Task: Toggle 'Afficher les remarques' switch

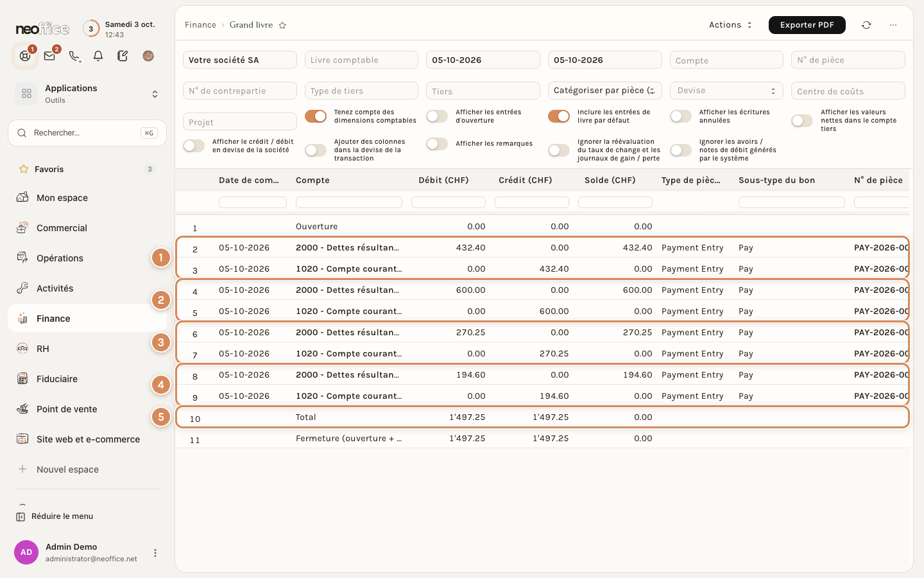Action: (x=437, y=144)
